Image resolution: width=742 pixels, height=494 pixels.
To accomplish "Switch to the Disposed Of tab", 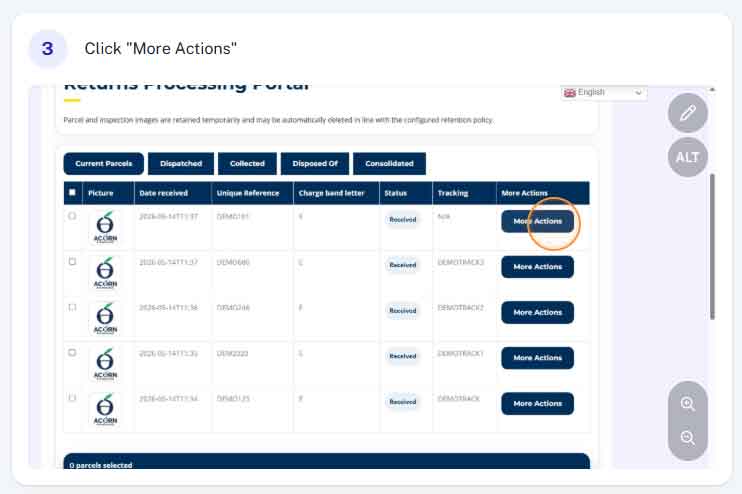I will click(x=315, y=163).
